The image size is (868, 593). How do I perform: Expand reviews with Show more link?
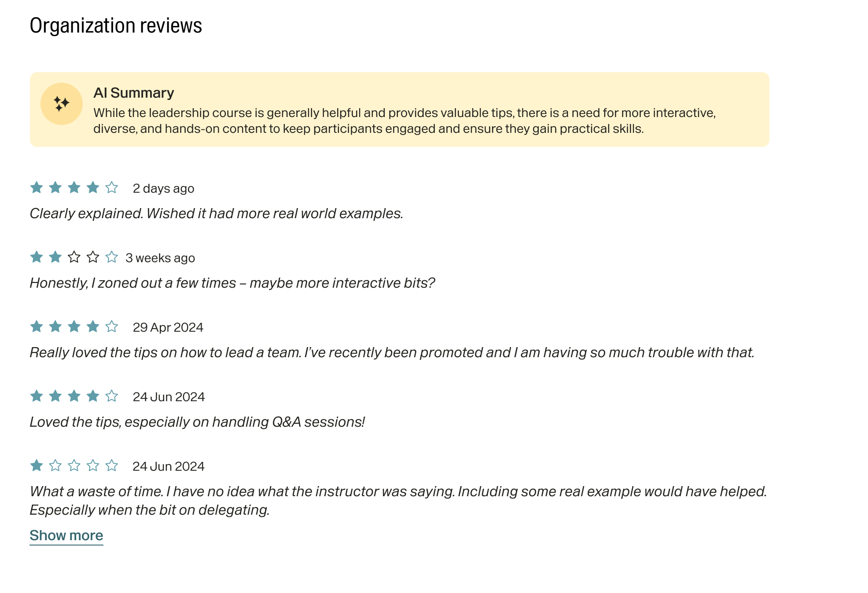pos(66,535)
